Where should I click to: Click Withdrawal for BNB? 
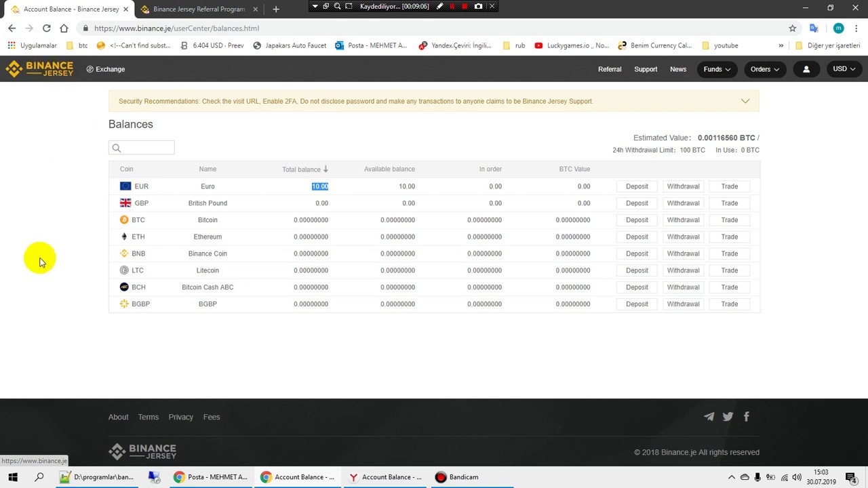click(x=683, y=253)
